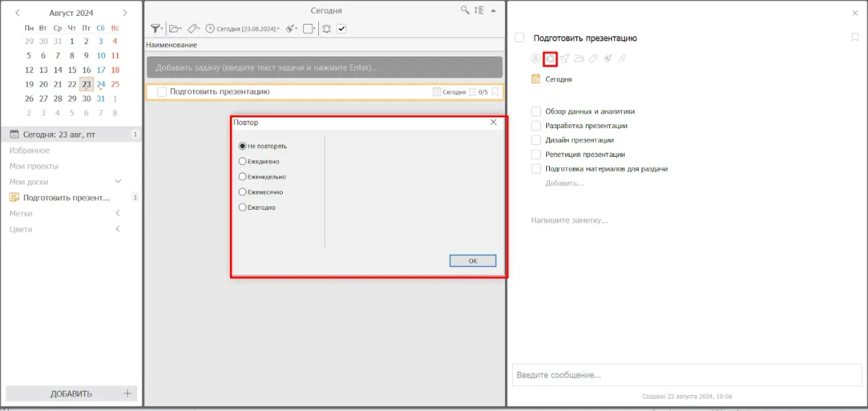Open Избранное in the sidebar

click(30, 151)
